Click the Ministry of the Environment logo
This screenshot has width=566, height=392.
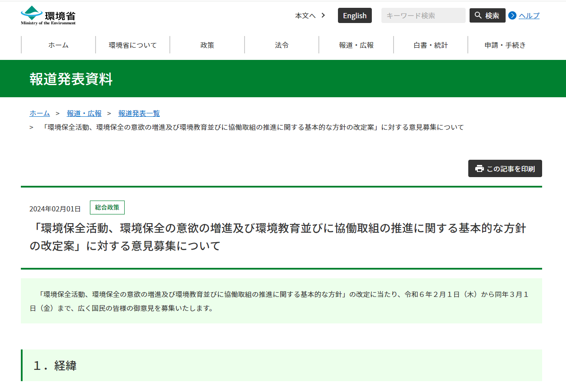click(48, 16)
